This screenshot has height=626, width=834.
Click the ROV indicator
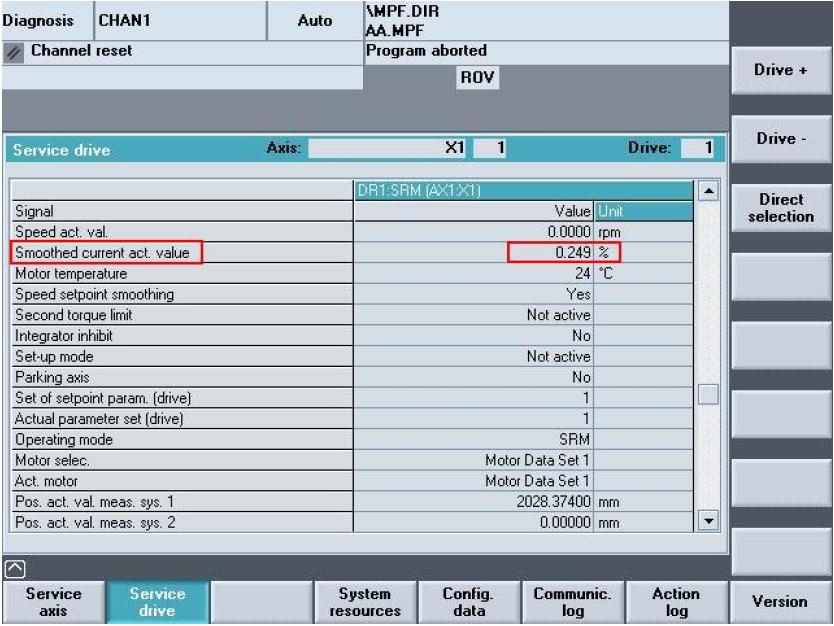click(477, 78)
